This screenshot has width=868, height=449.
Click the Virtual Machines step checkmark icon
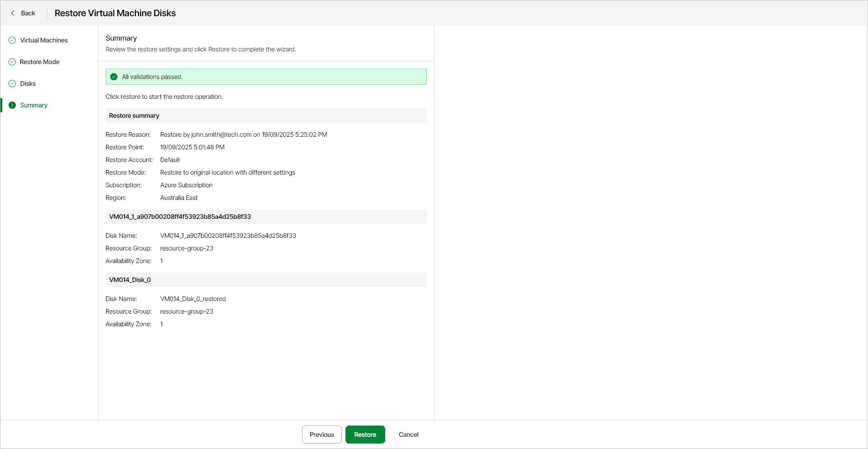12,40
